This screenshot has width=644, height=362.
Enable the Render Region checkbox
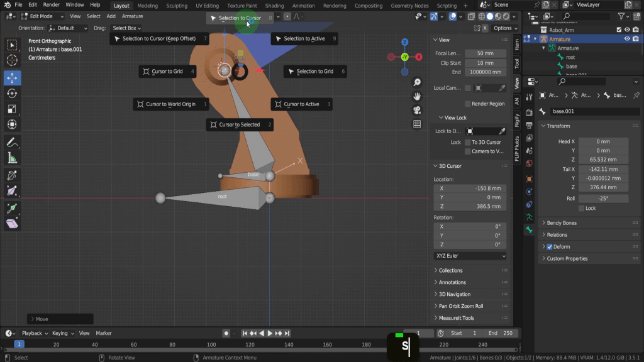click(x=468, y=104)
